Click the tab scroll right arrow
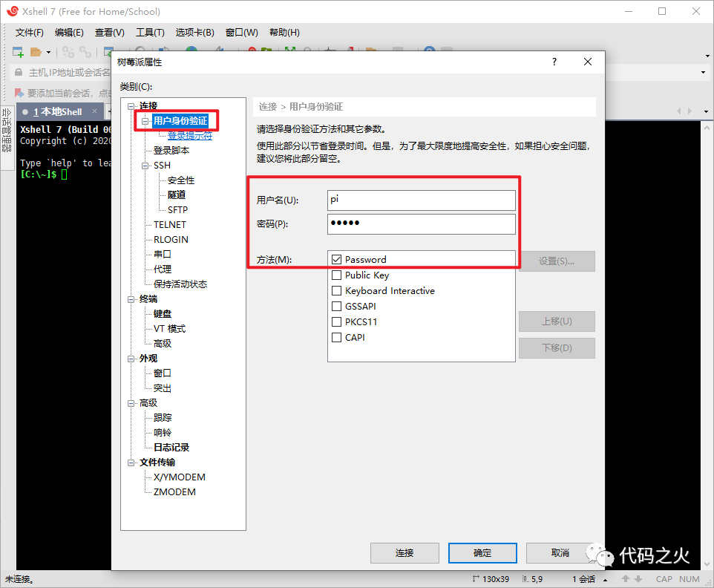Screen dimensions: 714x588 tap(690, 111)
